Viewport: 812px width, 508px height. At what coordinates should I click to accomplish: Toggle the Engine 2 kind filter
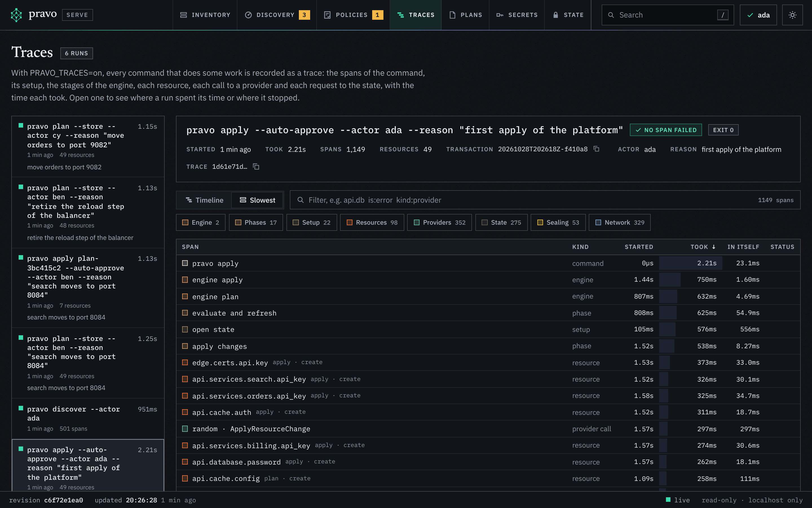point(201,222)
